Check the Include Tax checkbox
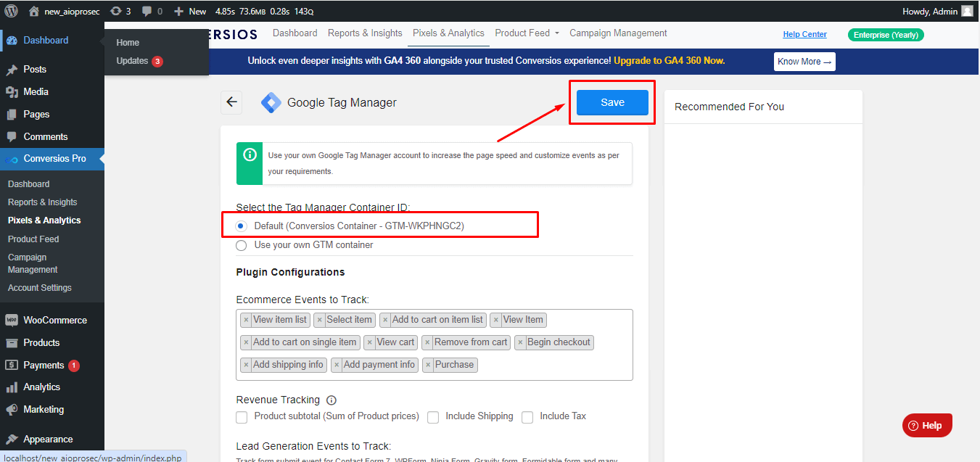This screenshot has height=462, width=980. (x=527, y=417)
